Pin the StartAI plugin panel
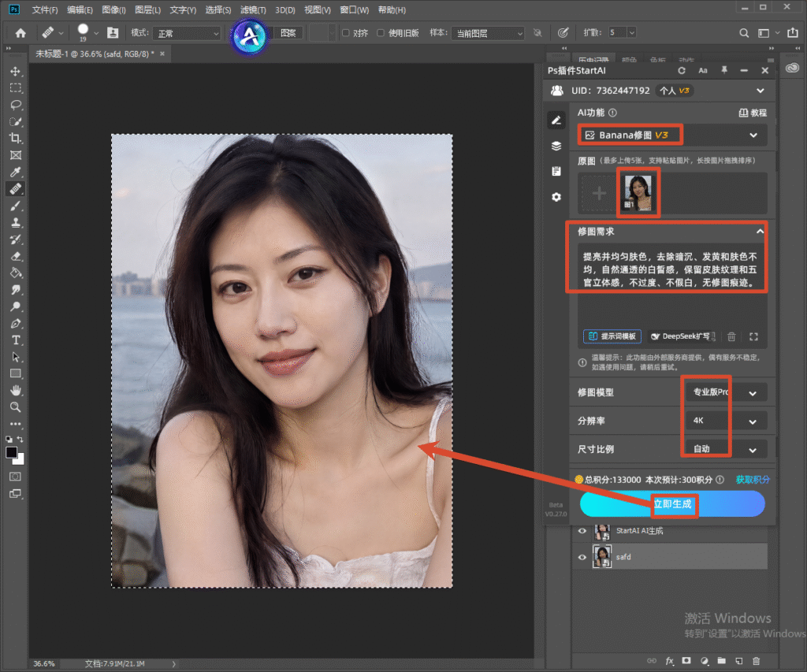This screenshot has width=807, height=672. (x=724, y=70)
